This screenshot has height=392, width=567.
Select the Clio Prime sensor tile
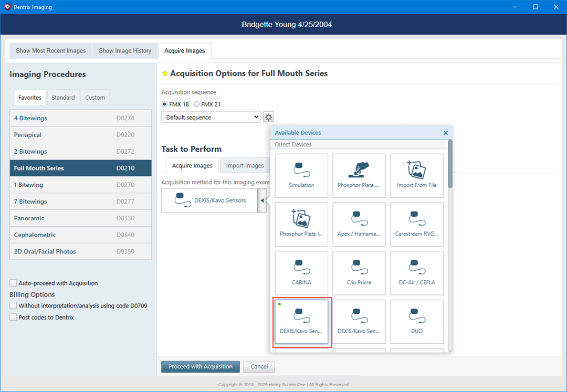pyautogui.click(x=359, y=273)
